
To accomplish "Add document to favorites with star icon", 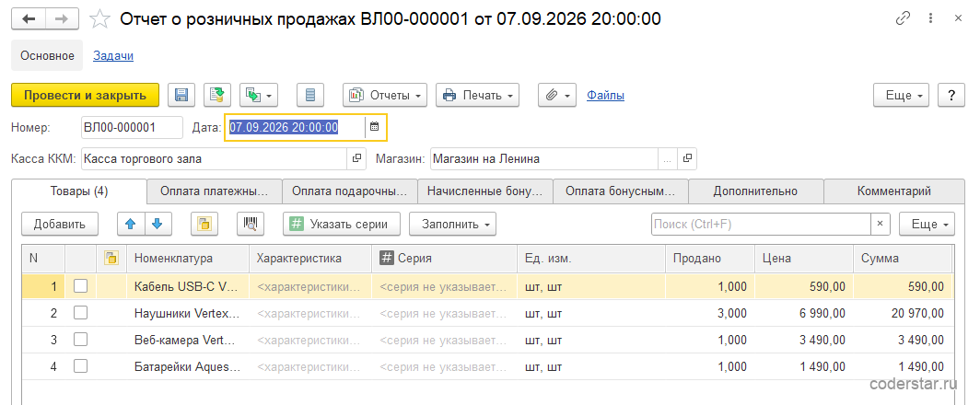I will coord(100,18).
